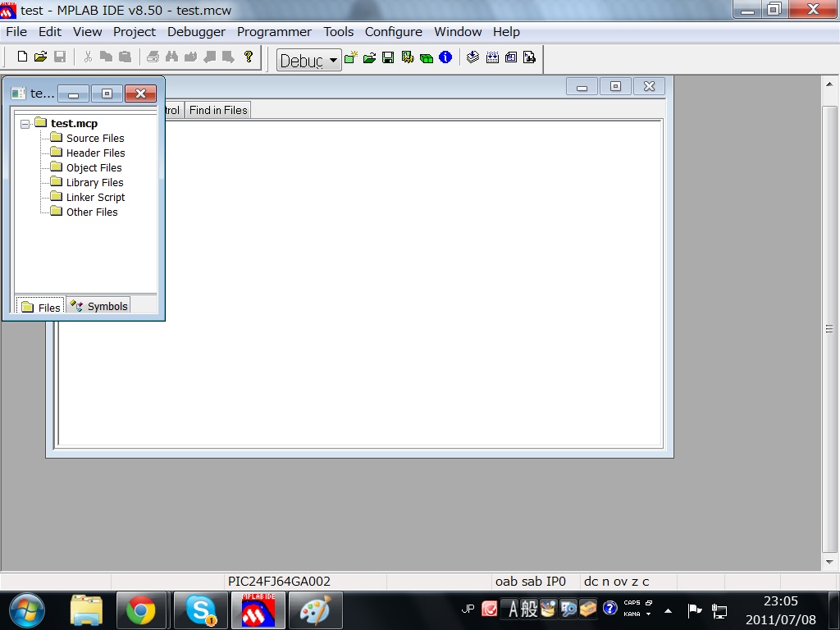Open the Tools menu
The height and width of the screenshot is (630, 840).
coord(339,32)
